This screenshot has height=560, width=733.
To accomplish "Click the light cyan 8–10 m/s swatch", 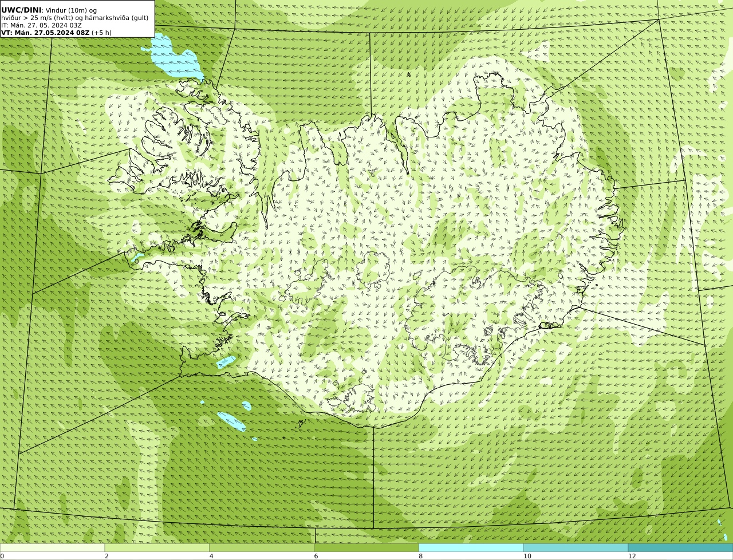I will [x=471, y=548].
